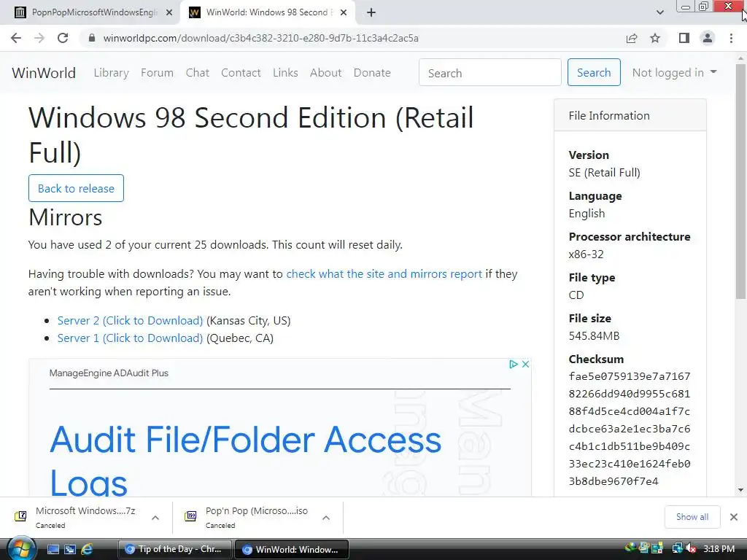Open the browser side panel icon
The height and width of the screenshot is (560, 747).
tap(684, 38)
